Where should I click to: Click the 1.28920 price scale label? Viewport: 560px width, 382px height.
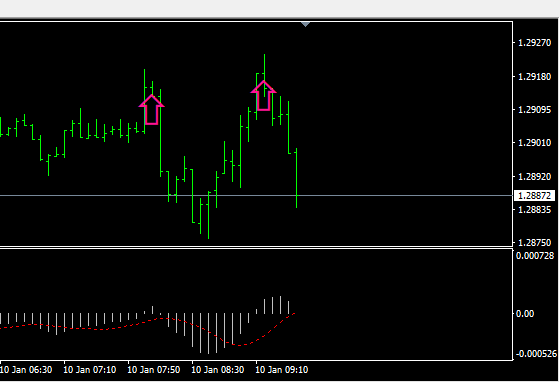[534, 177]
